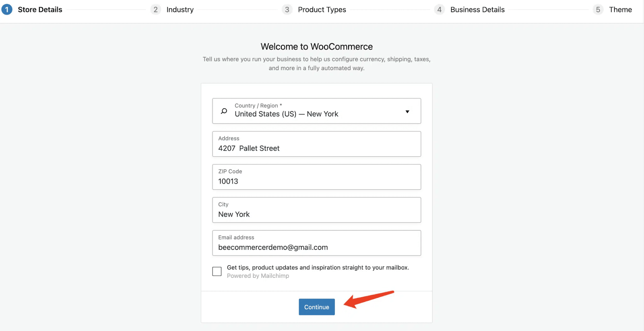The width and height of the screenshot is (644, 331).
Task: Switch to the Product Types step
Action: (x=322, y=9)
